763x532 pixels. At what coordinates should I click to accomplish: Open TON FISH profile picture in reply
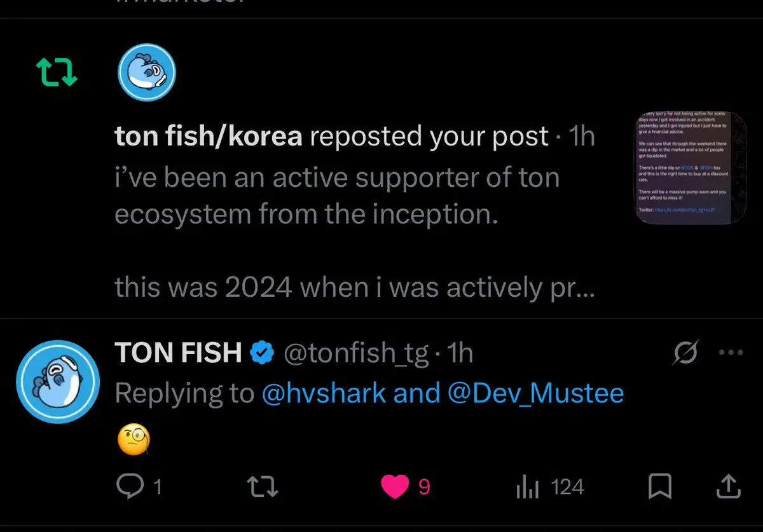pos(57,383)
